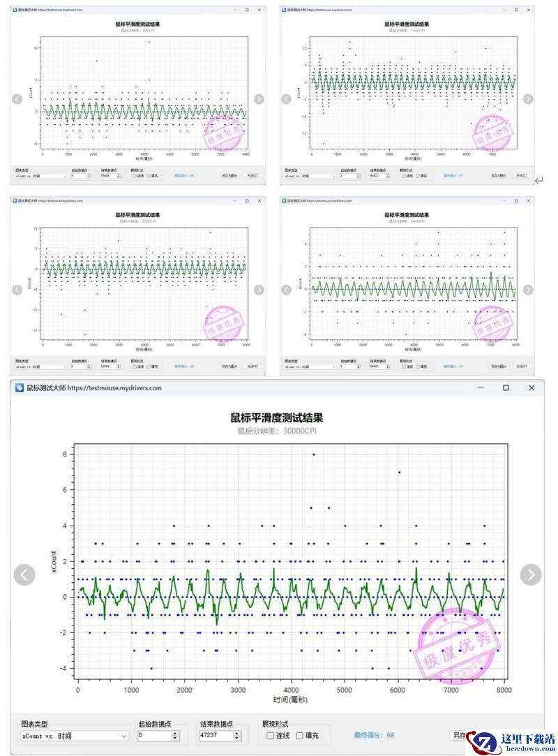
Task: Expand chart type dropdown in 1600CPI window
Action: [x=310, y=176]
